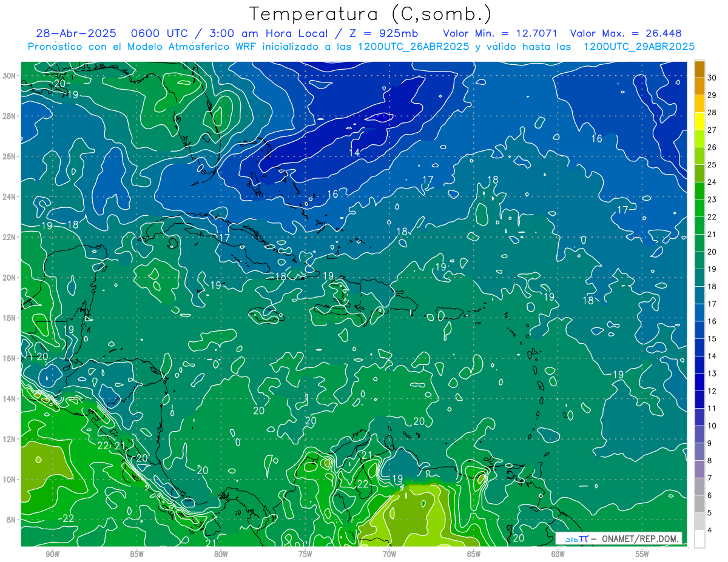Viewport: 728px width, 562px height.
Task: Click the 8N latitude axis label
Action: click(12, 520)
